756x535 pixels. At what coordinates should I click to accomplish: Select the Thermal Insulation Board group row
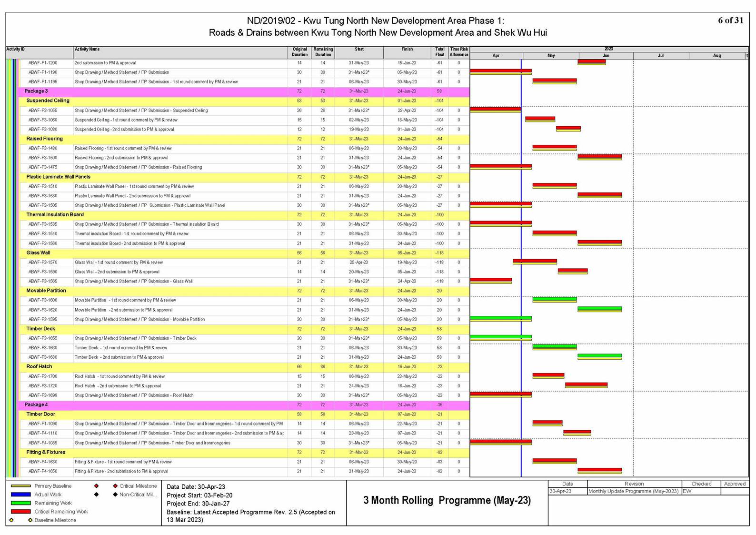click(245, 214)
